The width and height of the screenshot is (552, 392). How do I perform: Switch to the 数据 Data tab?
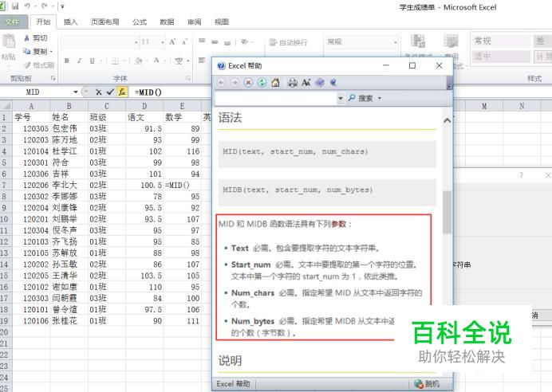(167, 22)
